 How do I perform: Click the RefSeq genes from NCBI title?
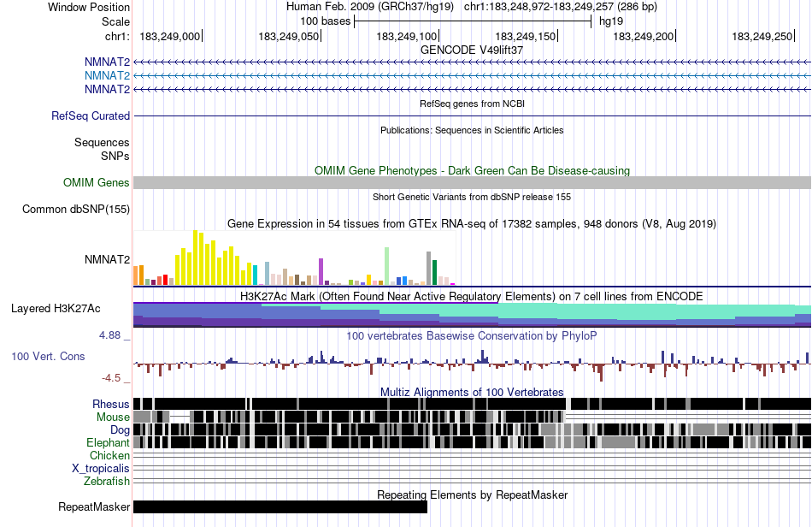(x=472, y=104)
